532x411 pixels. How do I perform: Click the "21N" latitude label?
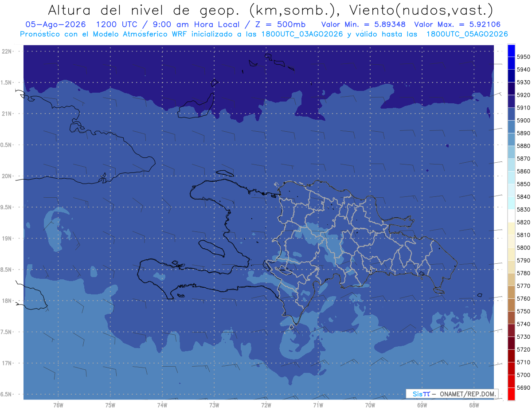click(7, 114)
